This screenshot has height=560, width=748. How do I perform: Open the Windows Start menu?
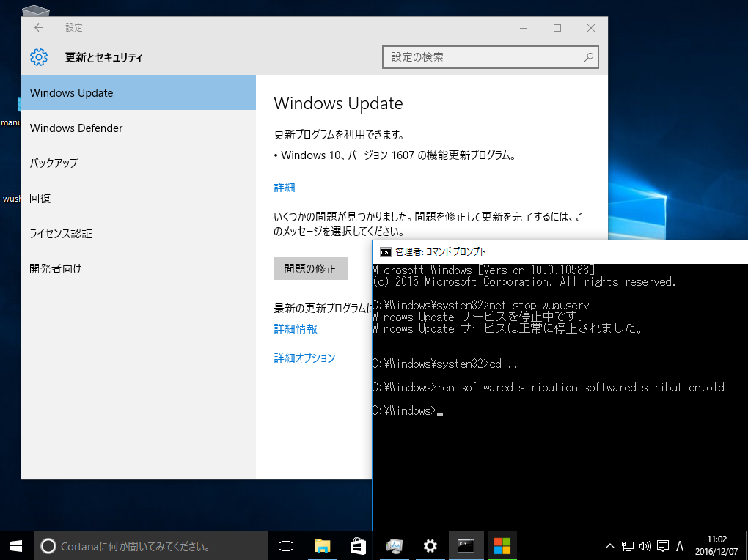[16, 545]
